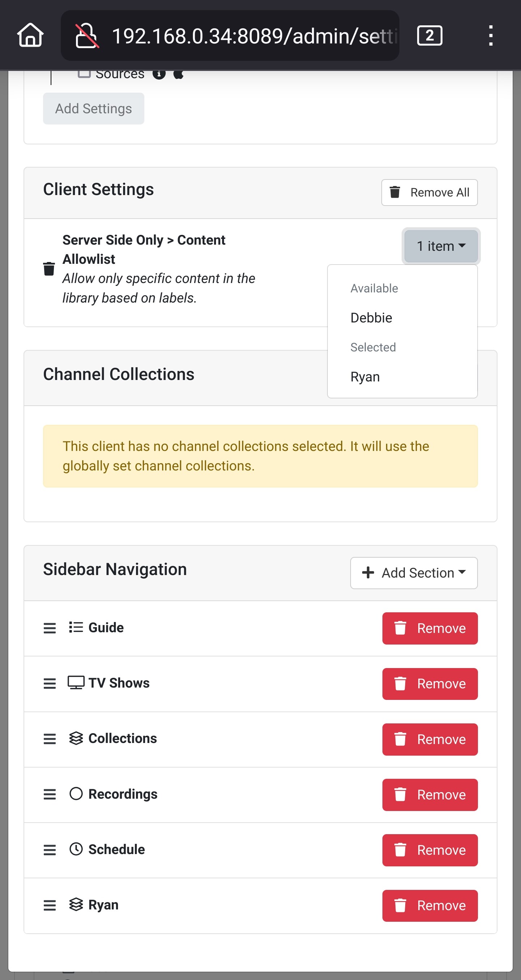
Task: Remove the Collections sidebar section
Action: tap(430, 739)
